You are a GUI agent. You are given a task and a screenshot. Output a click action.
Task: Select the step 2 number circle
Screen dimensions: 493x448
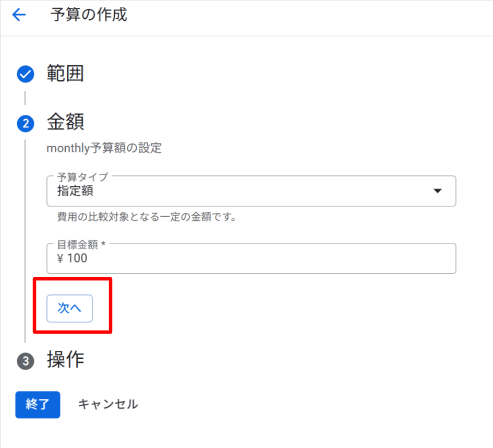(26, 123)
